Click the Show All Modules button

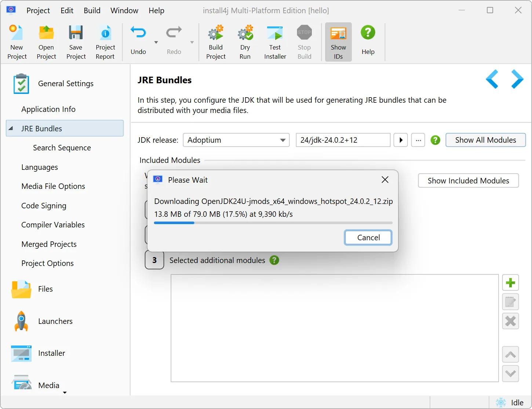(x=485, y=140)
